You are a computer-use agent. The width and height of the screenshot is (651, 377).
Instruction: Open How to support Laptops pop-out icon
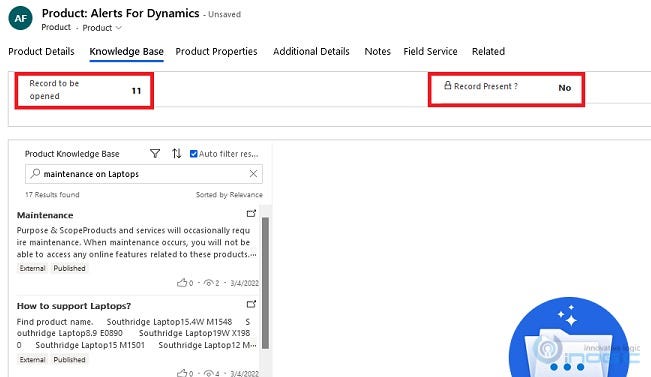coord(251,304)
